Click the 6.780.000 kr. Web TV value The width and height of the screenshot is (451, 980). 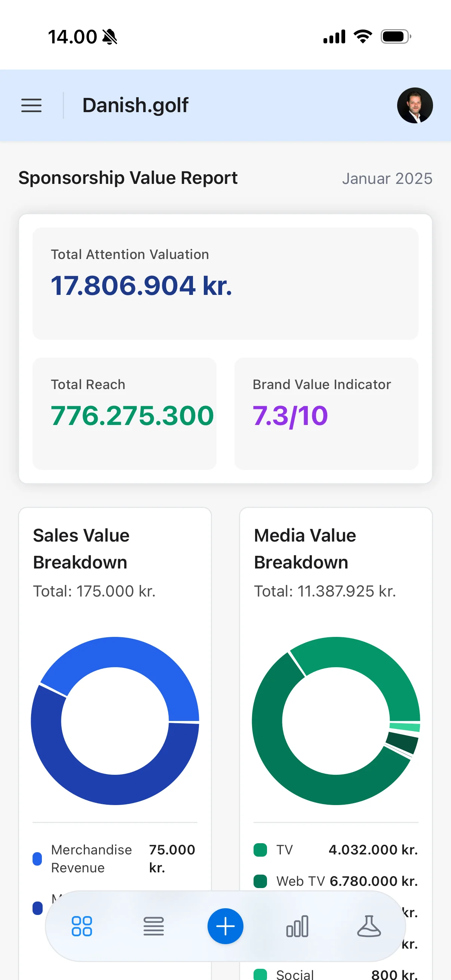[x=374, y=881]
